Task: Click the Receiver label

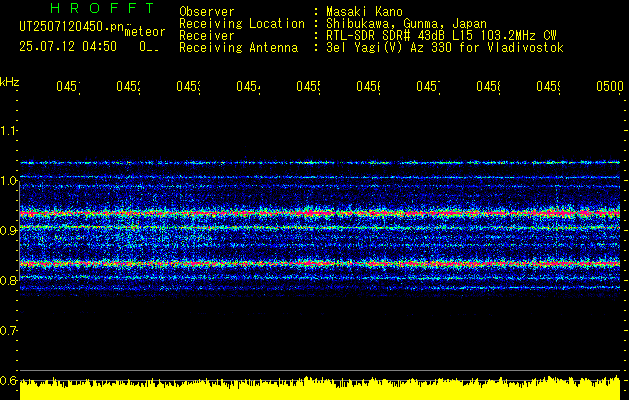Action: [207, 36]
